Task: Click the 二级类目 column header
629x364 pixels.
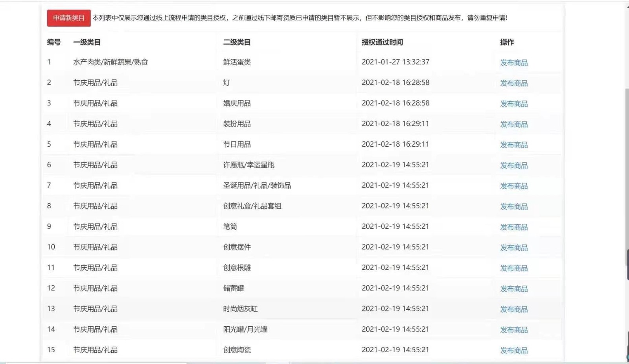Action: tap(237, 42)
